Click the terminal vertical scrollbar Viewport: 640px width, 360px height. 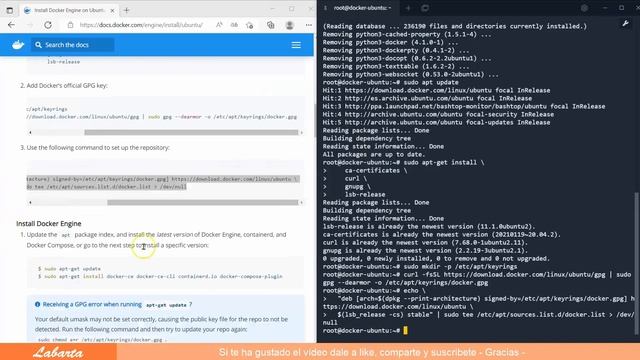pos(636,263)
